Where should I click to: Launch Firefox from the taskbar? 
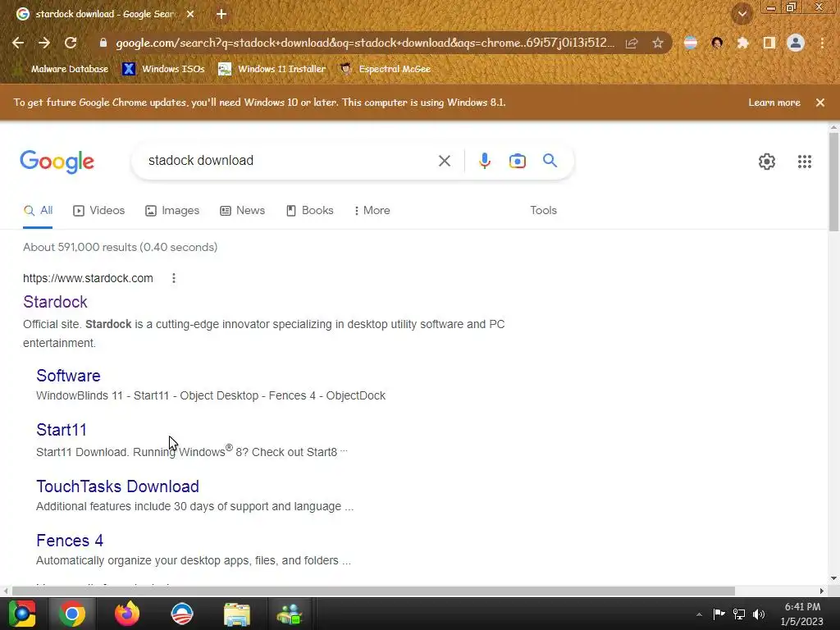(127, 614)
